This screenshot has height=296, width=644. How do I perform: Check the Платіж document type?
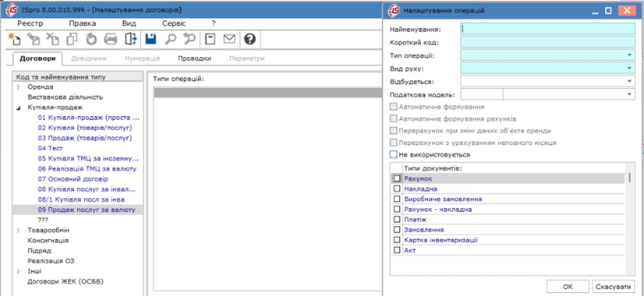pyautogui.click(x=397, y=220)
